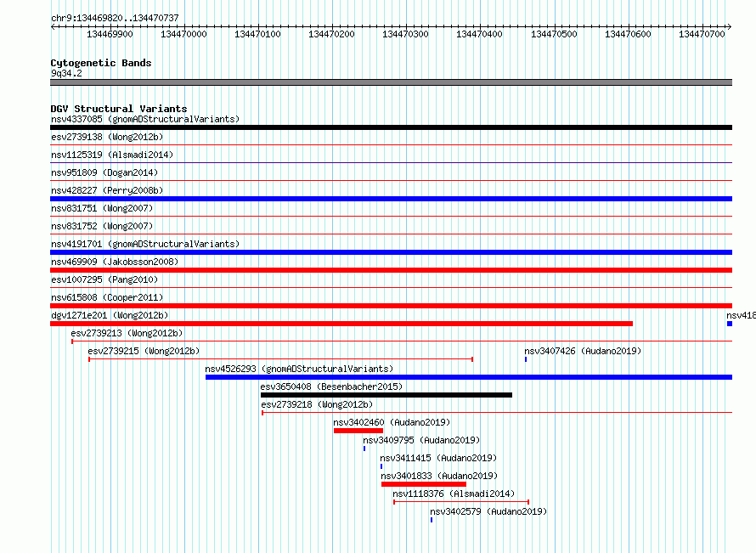756x553 pixels.
Task: Select the nsv4191701 gnomAD variant label
Action: coord(145,244)
